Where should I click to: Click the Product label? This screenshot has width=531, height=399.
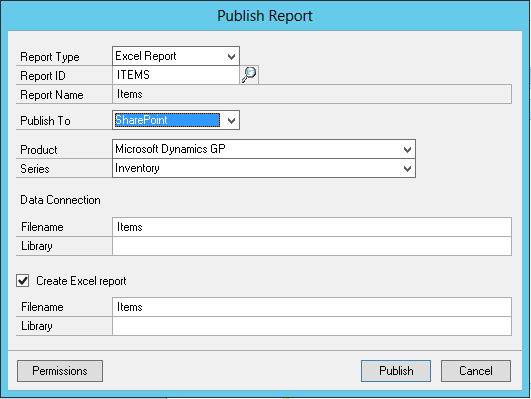point(39,150)
